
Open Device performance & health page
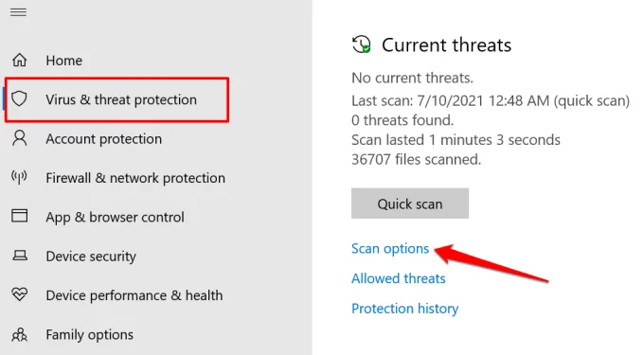[134, 295]
